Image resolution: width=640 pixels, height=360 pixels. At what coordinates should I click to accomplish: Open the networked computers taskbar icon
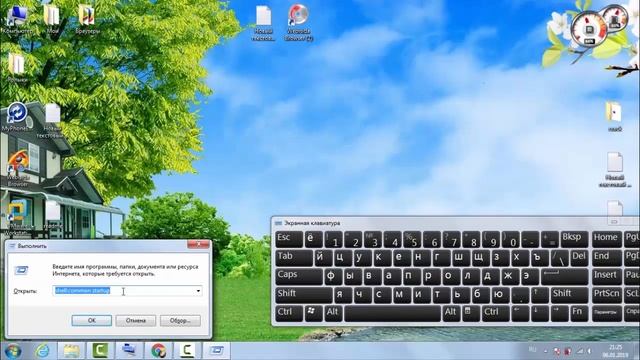[x=129, y=351]
